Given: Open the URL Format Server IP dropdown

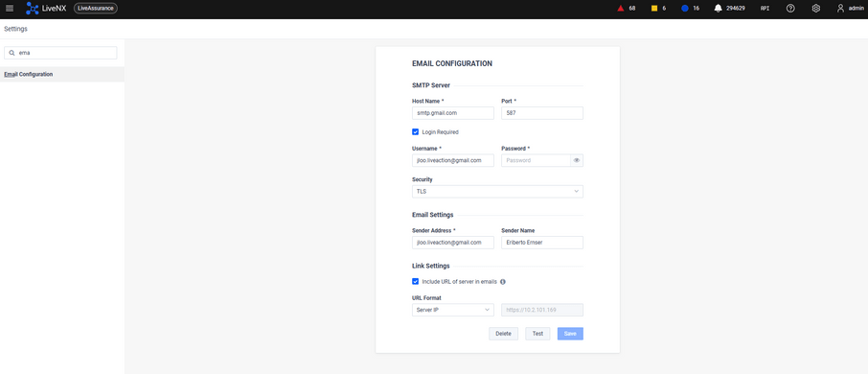Looking at the screenshot, I should [x=453, y=310].
